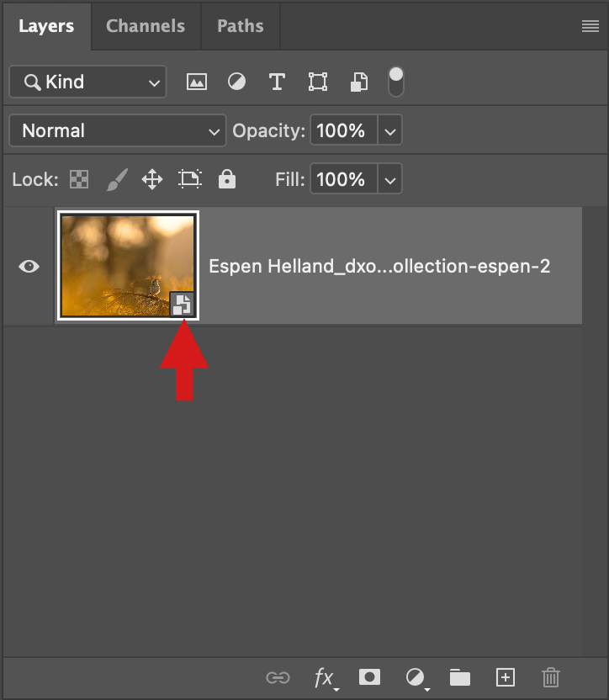Lock image pixels brush icon
This screenshot has height=700, width=609.
point(117,179)
